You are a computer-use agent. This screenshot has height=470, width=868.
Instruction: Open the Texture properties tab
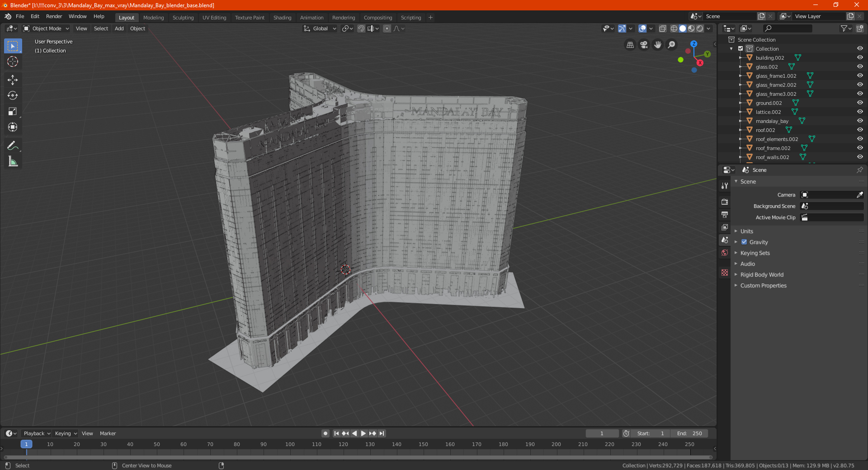tap(725, 273)
